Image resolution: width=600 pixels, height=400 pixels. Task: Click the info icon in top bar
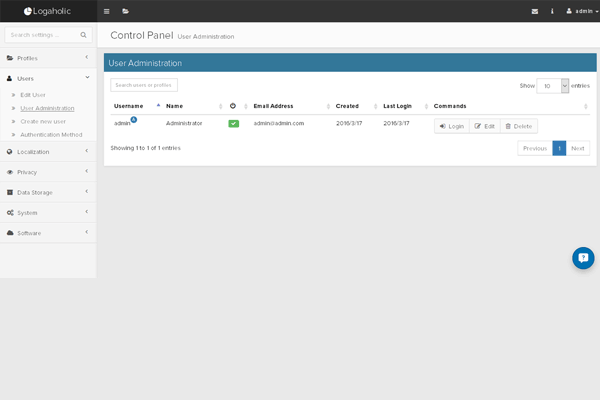click(x=551, y=11)
